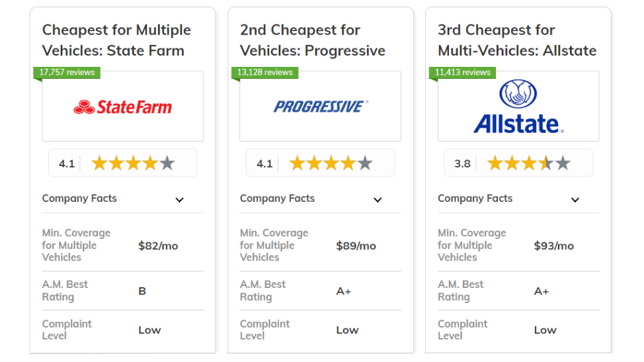Image resolution: width=644 pixels, height=362 pixels.
Task: Click State Farm's B A.M. Best rating
Action: [142, 291]
